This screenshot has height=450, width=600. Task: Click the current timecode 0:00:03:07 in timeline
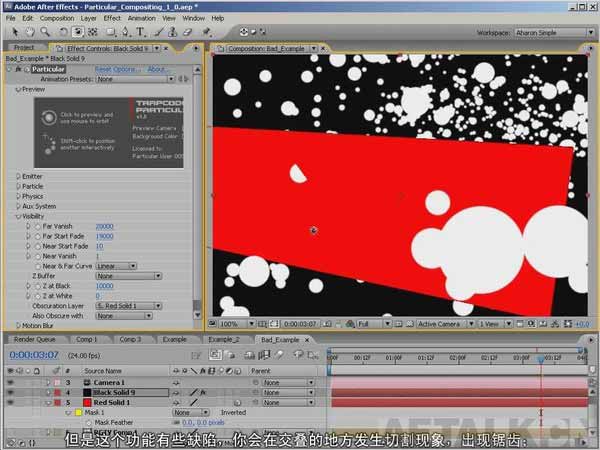click(34, 355)
